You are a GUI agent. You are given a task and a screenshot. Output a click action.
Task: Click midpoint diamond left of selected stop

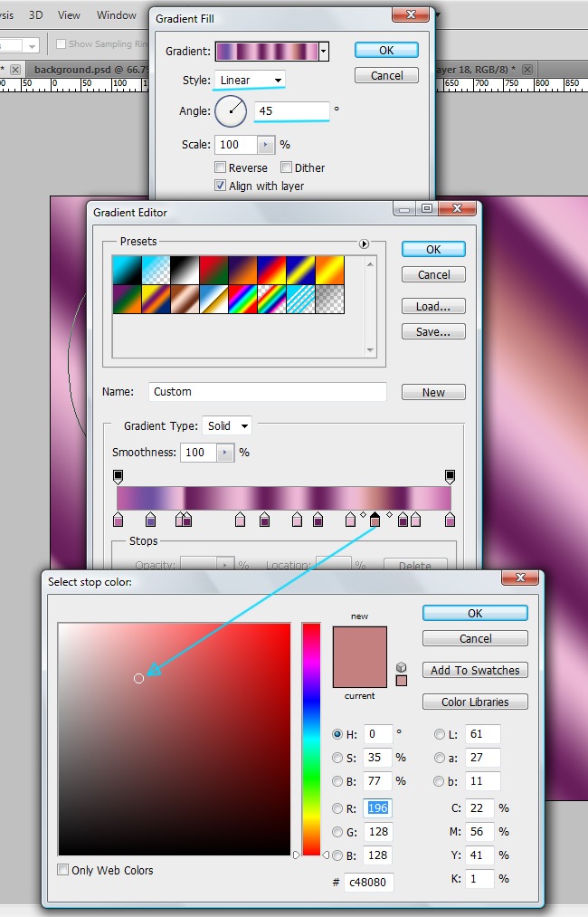(363, 515)
